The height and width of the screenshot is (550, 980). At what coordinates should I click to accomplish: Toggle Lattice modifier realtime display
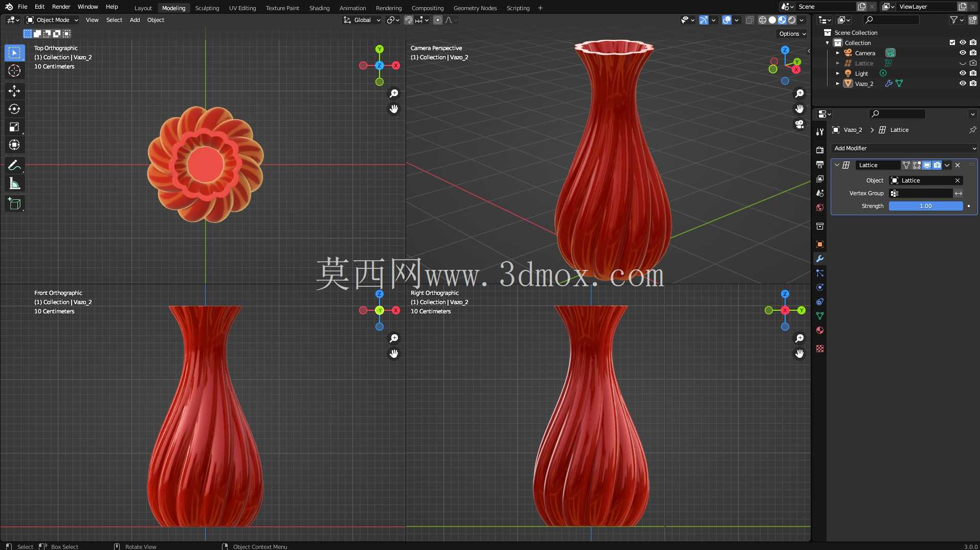point(927,165)
